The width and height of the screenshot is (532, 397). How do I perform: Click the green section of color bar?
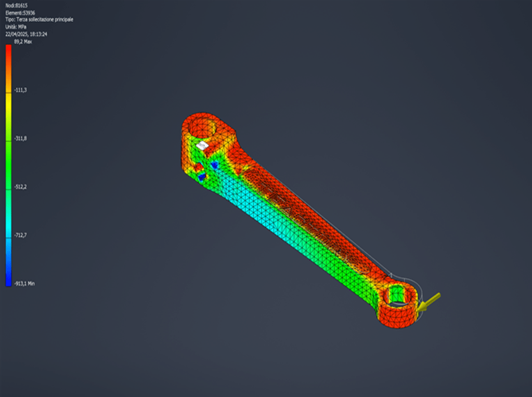pos(8,161)
